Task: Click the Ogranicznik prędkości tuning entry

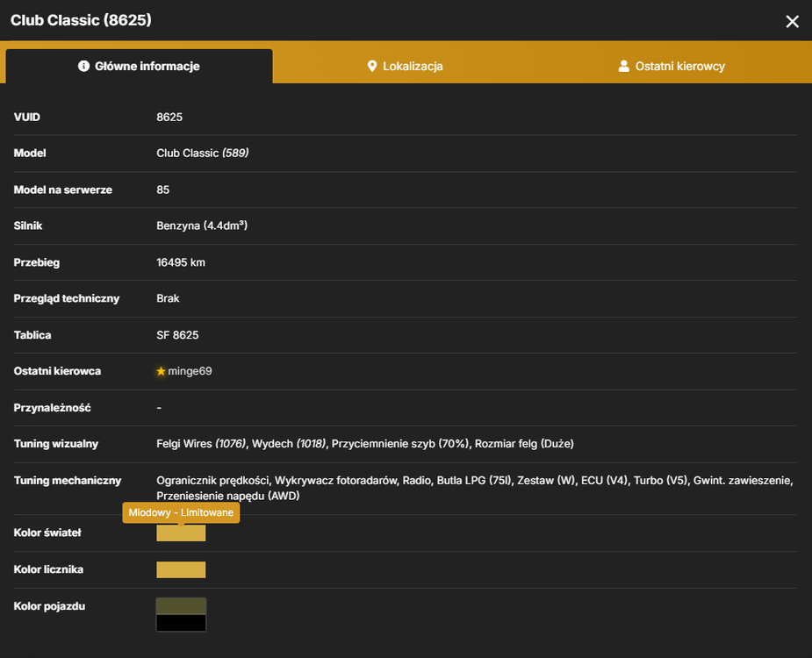Action: pyautogui.click(x=212, y=481)
